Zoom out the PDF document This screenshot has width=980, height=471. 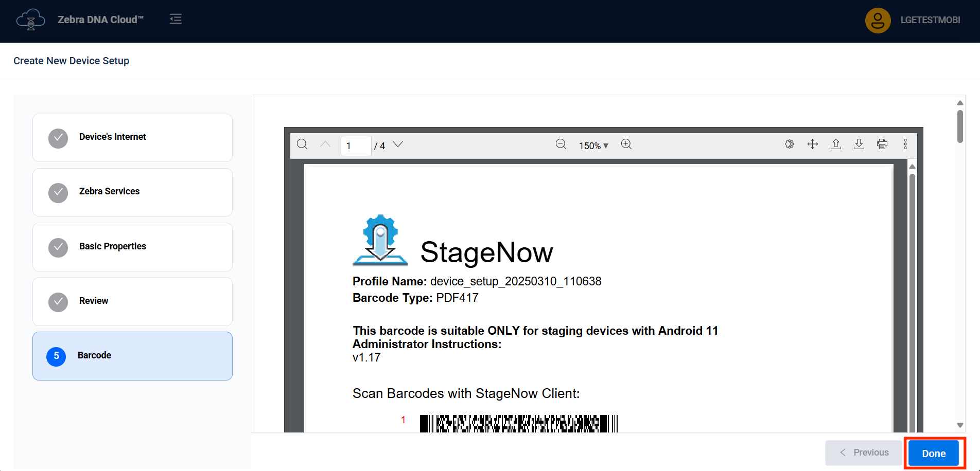(561, 144)
